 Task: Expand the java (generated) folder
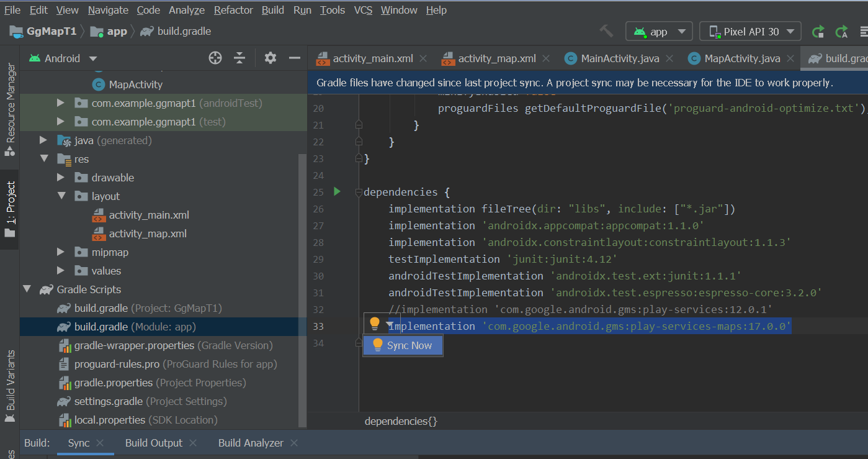[43, 140]
